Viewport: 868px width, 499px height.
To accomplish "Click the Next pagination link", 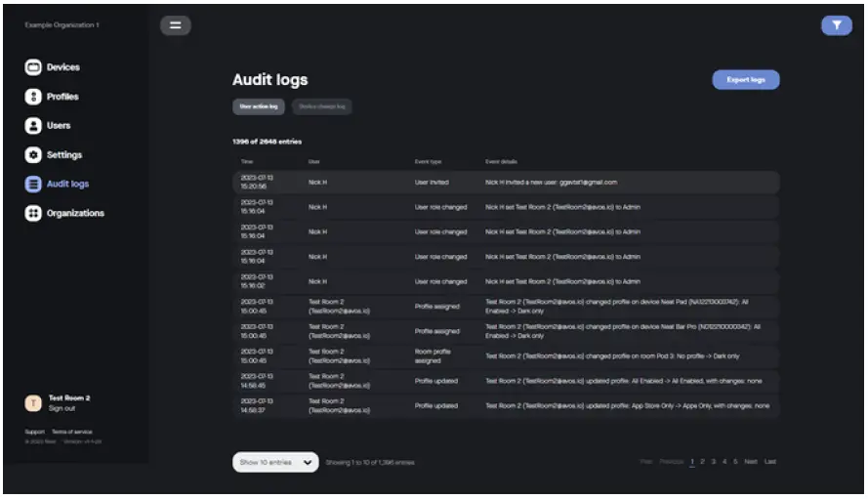I will [x=751, y=462].
